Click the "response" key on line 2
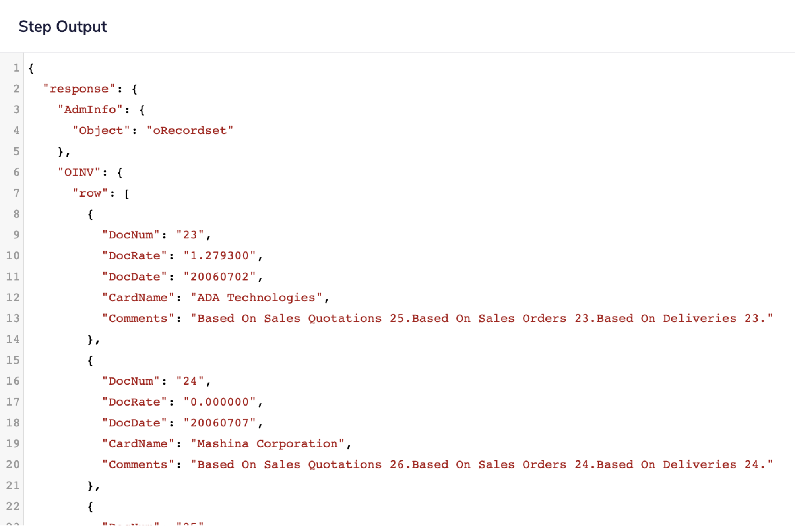The height and width of the screenshot is (532, 795). (x=79, y=89)
